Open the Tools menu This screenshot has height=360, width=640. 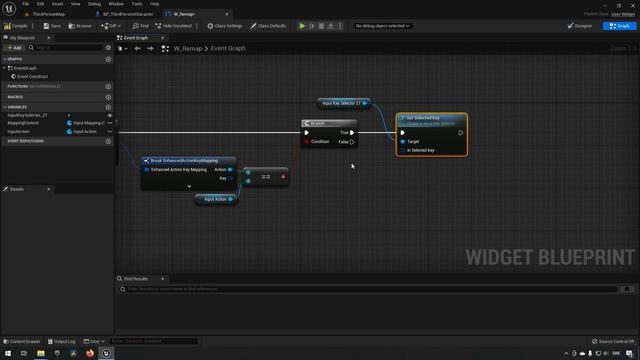137,4
